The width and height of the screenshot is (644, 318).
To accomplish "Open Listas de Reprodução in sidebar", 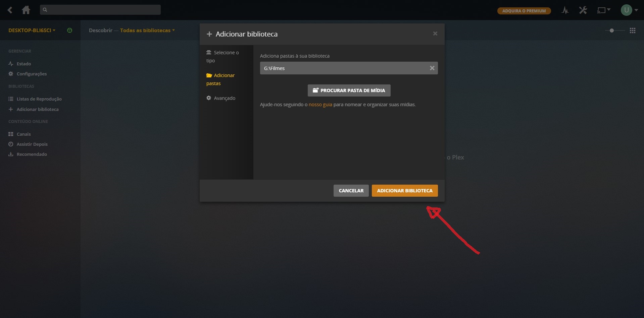I will pyautogui.click(x=39, y=99).
